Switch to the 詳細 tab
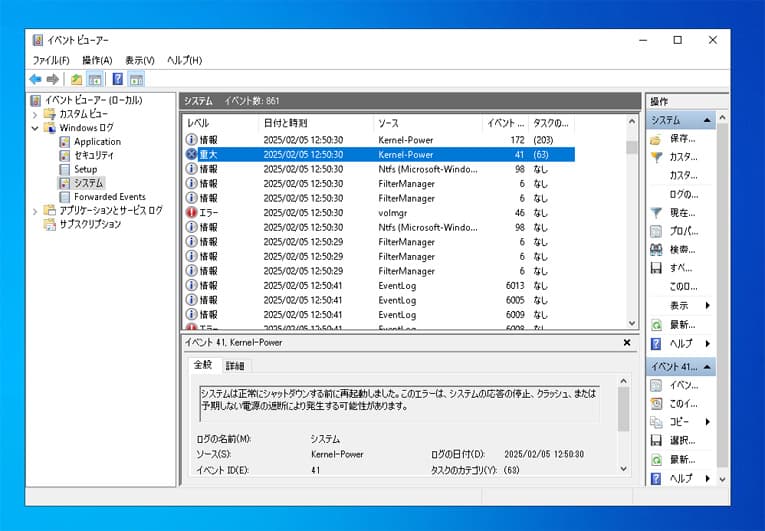The image size is (765, 531). (235, 366)
